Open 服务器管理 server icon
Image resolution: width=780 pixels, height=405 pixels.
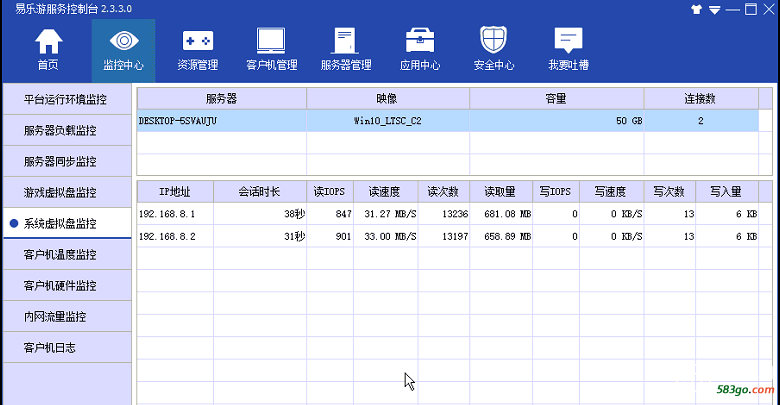346,42
